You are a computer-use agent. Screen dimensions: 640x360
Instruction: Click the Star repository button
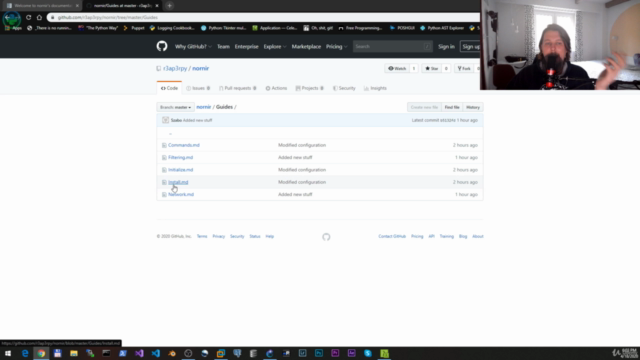[x=431, y=69]
